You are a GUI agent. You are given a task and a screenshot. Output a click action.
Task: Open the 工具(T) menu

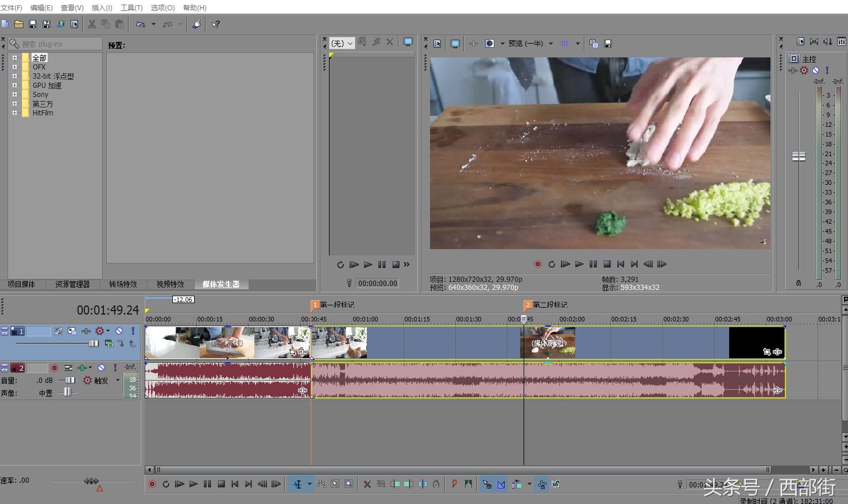(x=131, y=7)
